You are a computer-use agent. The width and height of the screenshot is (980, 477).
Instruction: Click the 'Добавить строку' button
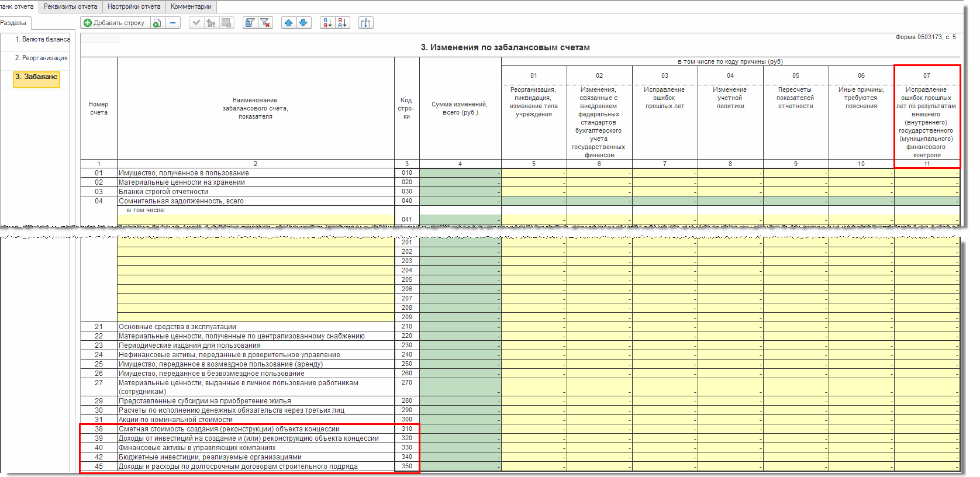[115, 23]
